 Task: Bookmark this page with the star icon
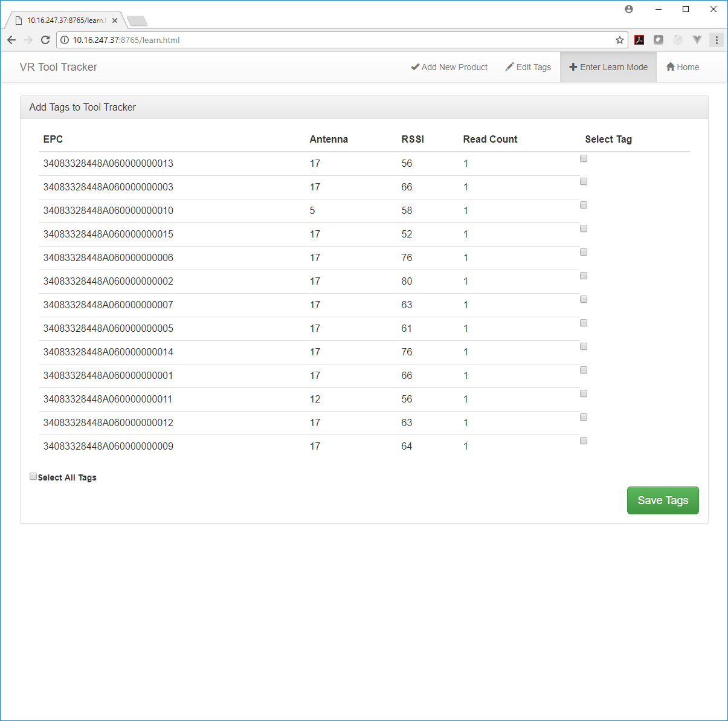click(x=619, y=40)
